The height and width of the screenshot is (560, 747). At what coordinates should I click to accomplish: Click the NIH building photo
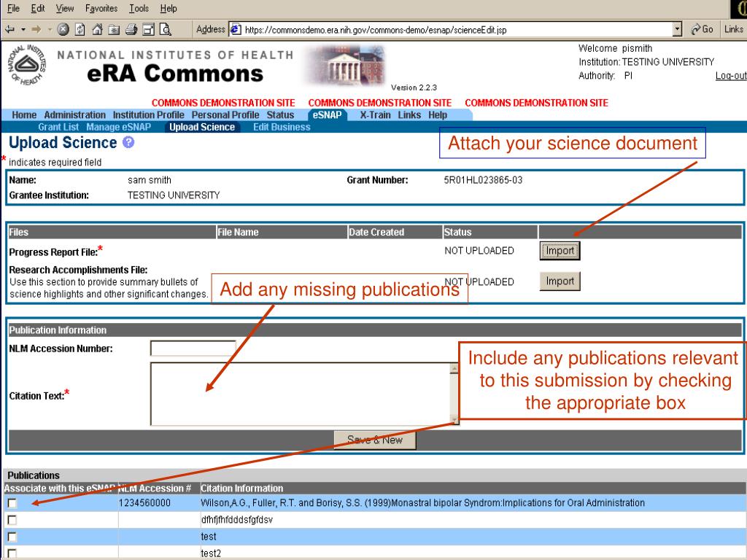click(344, 65)
